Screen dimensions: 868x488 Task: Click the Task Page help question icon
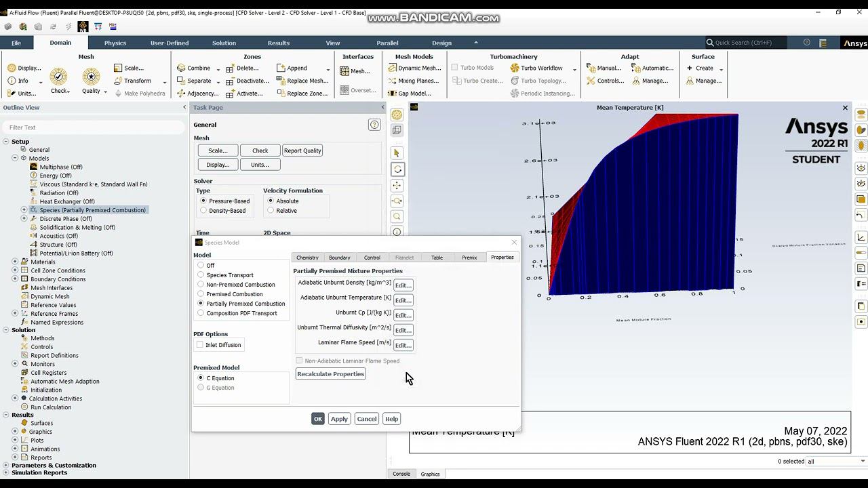coord(374,125)
